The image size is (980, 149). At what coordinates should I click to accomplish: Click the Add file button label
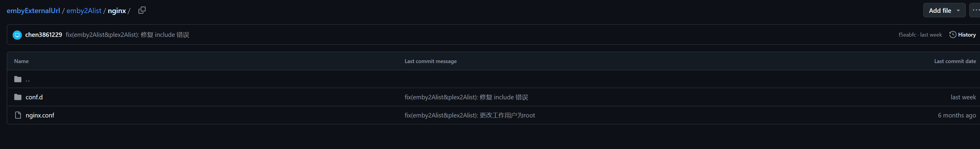[940, 11]
